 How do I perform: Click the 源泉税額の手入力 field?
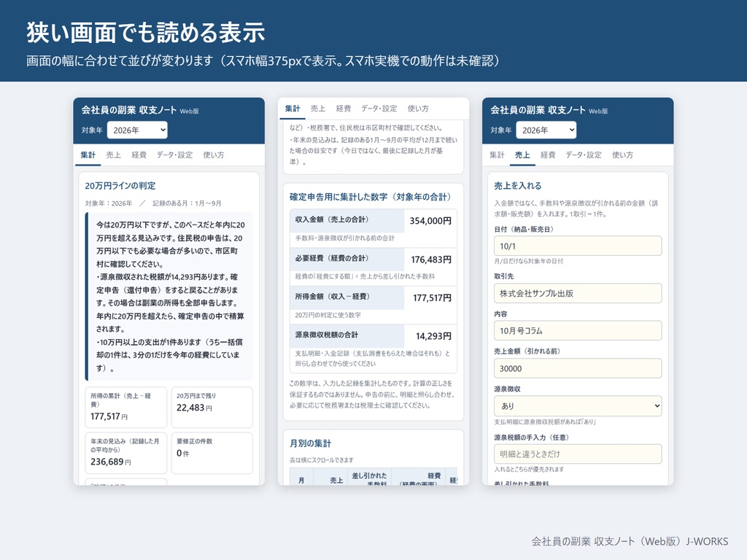[578, 454]
